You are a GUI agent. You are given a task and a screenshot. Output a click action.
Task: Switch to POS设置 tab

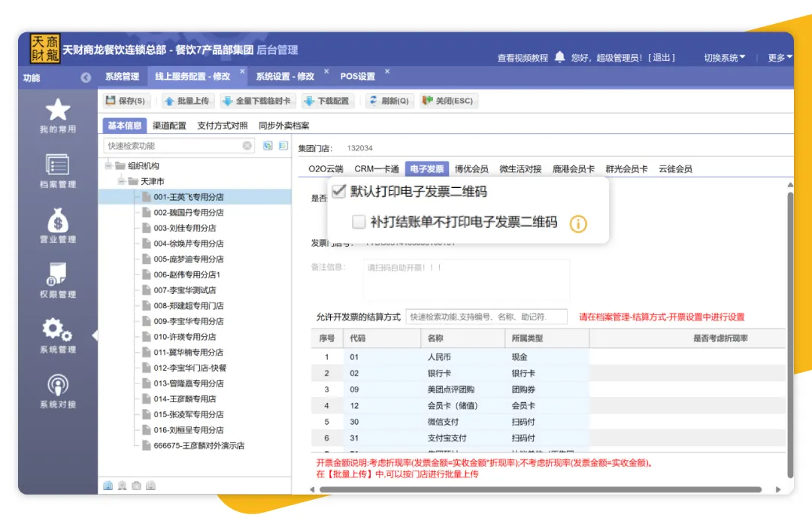click(357, 77)
